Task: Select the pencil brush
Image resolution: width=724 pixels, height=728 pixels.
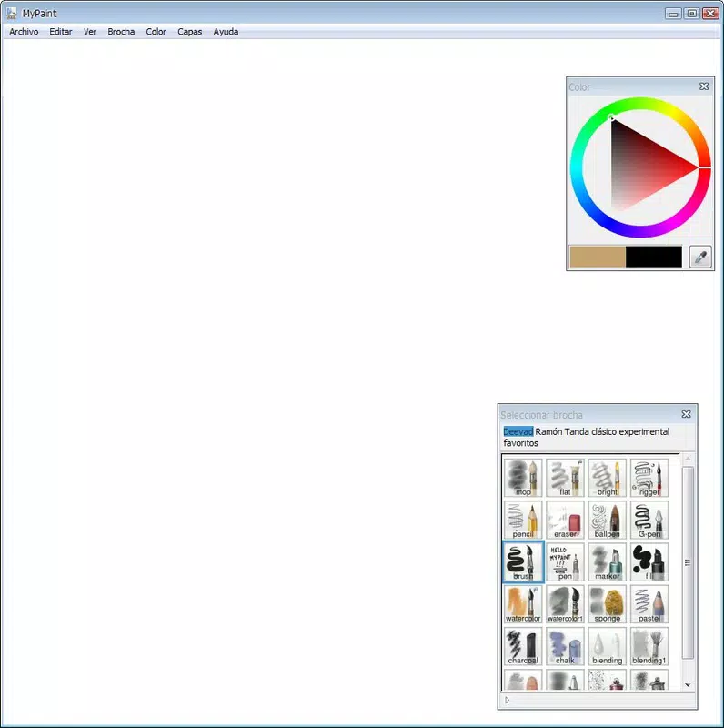Action: click(523, 520)
